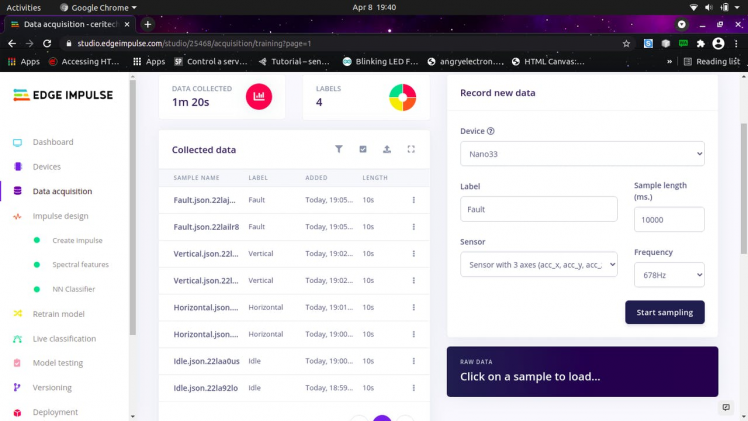Bookmark this page with the star
This screenshot has width=748, height=421.
(626, 43)
